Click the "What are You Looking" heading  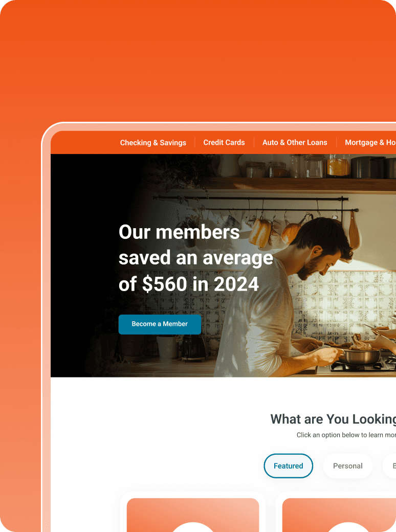click(333, 419)
